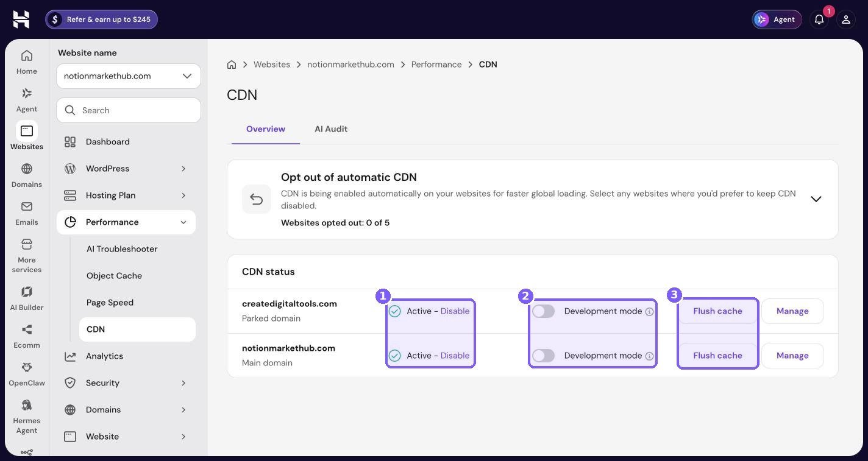Screen dimensions: 868x461
Task: Open Agent in the left rail
Action: pyautogui.click(x=27, y=100)
